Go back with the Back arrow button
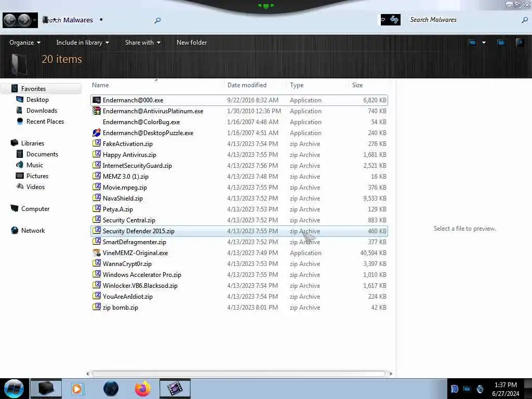This screenshot has height=399, width=532. (9, 20)
